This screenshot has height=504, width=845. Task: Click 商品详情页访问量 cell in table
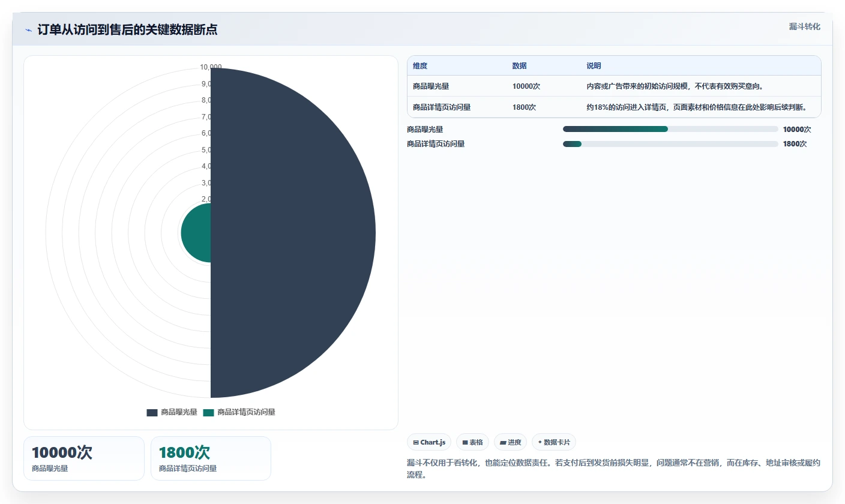tap(442, 107)
